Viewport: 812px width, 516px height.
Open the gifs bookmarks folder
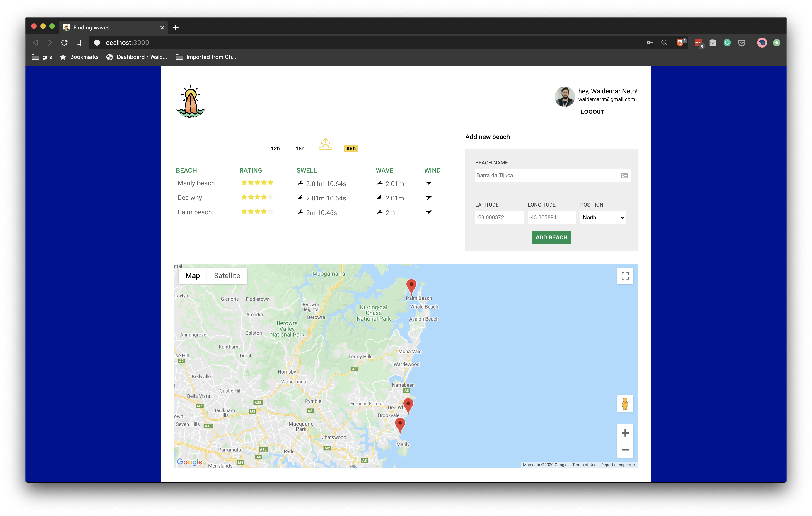pos(42,57)
